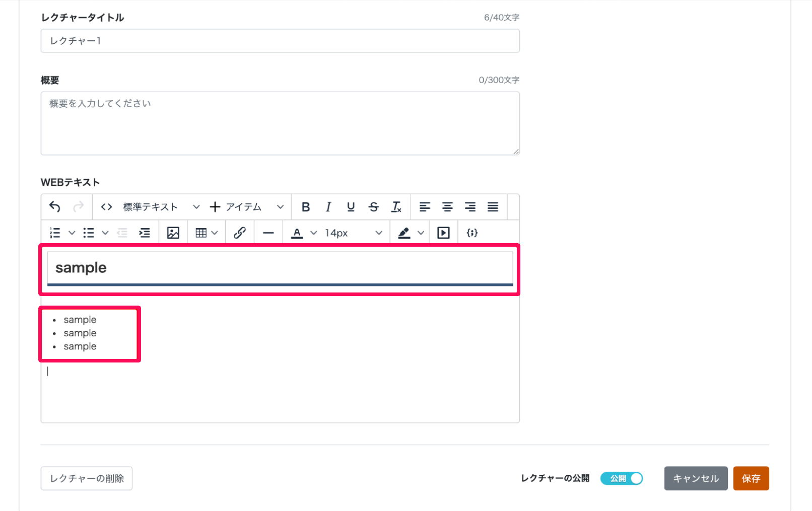Align text center

tap(447, 207)
